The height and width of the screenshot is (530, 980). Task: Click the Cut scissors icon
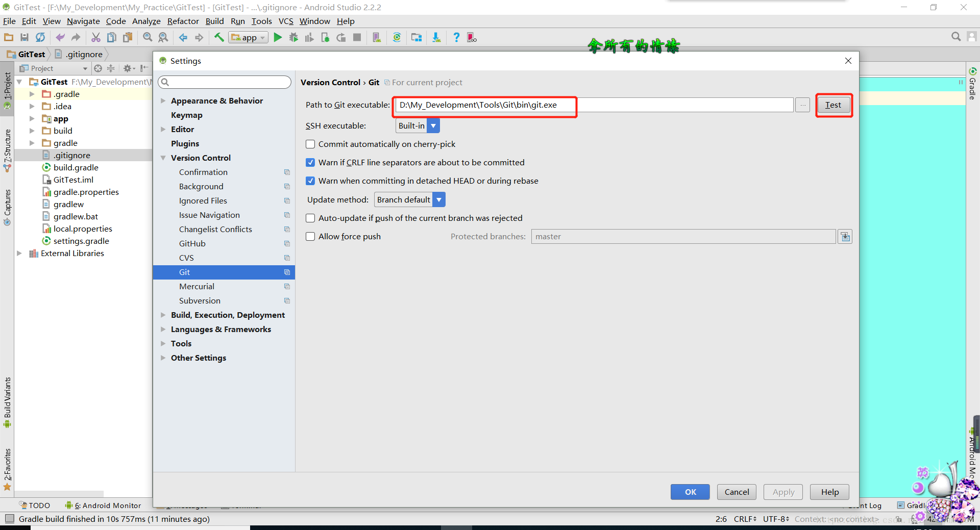tap(95, 37)
